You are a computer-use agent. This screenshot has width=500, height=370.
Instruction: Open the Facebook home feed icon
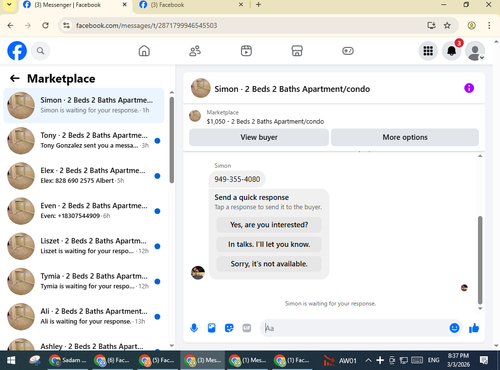pos(144,51)
